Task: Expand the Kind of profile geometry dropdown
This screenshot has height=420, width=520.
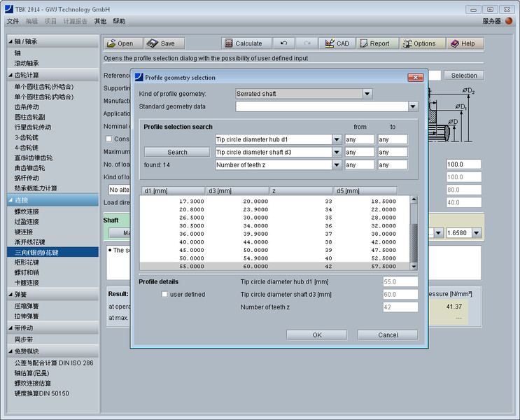Action: tap(367, 94)
